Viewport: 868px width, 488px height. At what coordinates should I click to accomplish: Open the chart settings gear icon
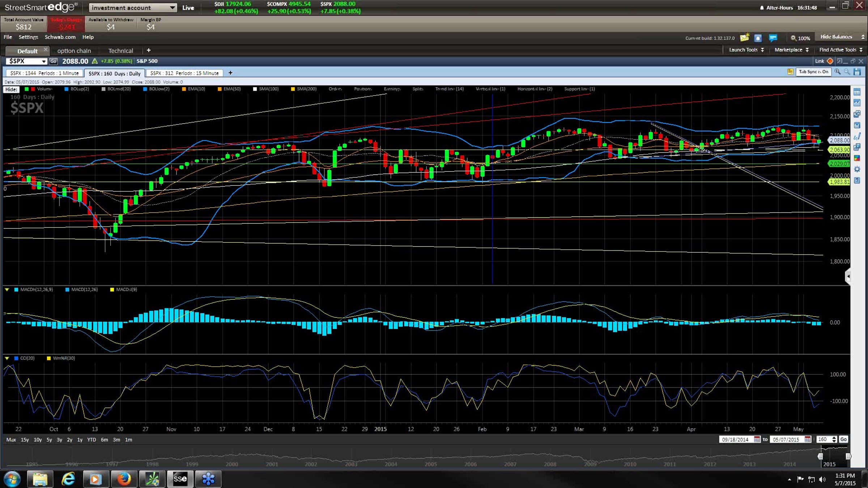tap(857, 169)
